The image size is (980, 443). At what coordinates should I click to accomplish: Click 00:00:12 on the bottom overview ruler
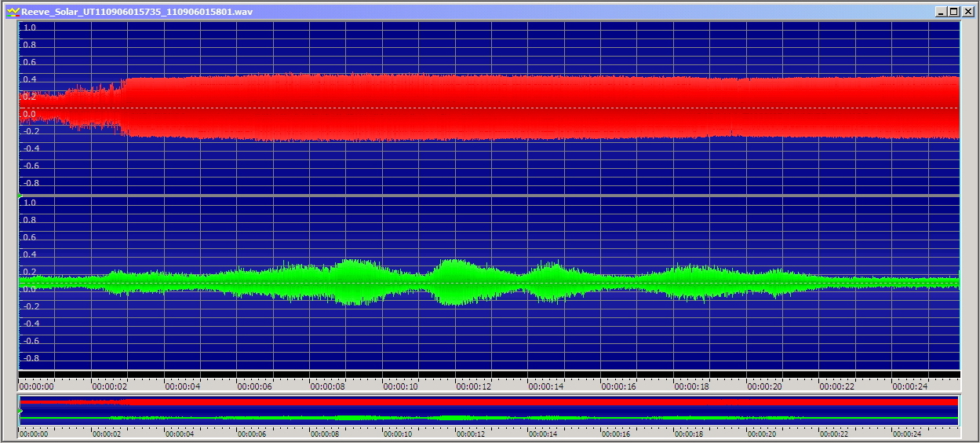[471, 434]
